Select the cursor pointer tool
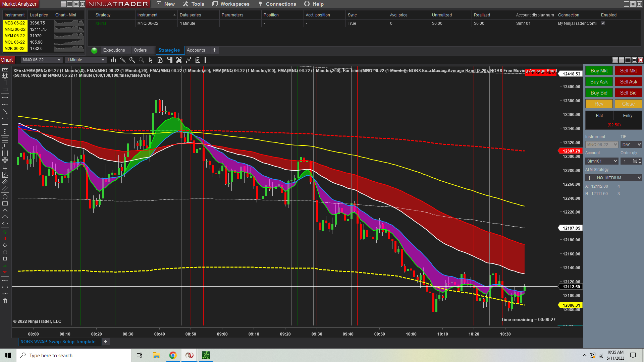Screen dimensions: 644x362 [x=151, y=60]
